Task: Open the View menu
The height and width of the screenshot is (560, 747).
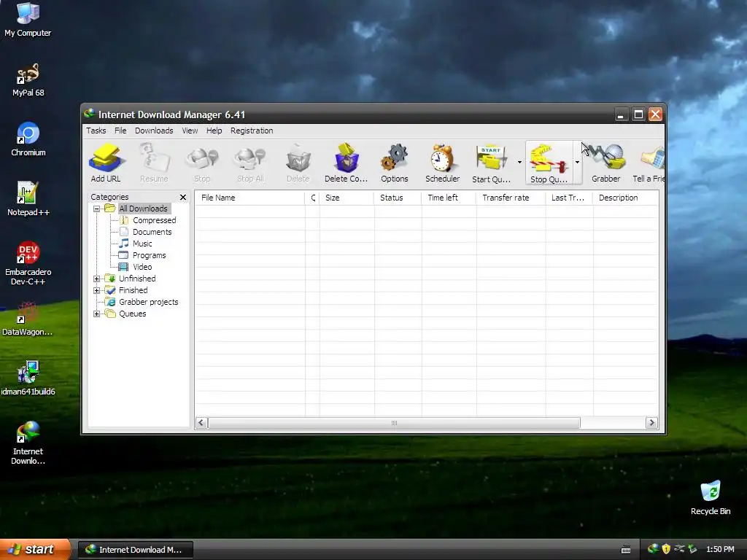Action: [190, 131]
